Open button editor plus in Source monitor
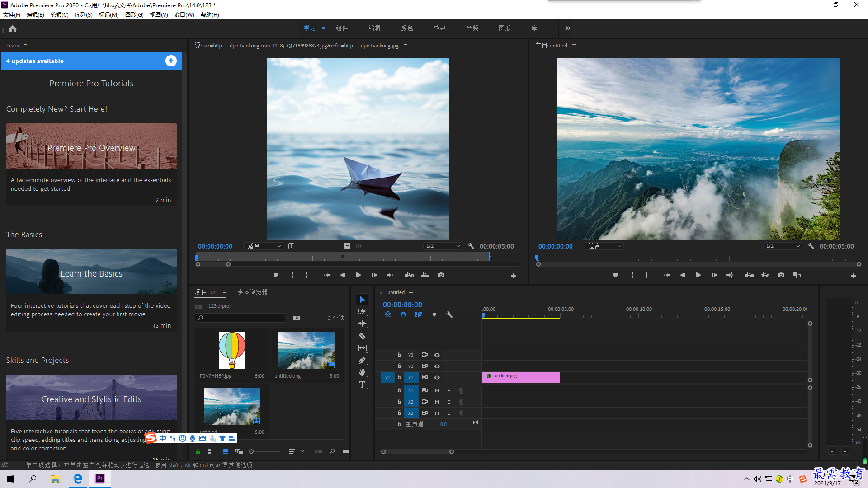Viewport: 868px width, 488px height. point(513,276)
